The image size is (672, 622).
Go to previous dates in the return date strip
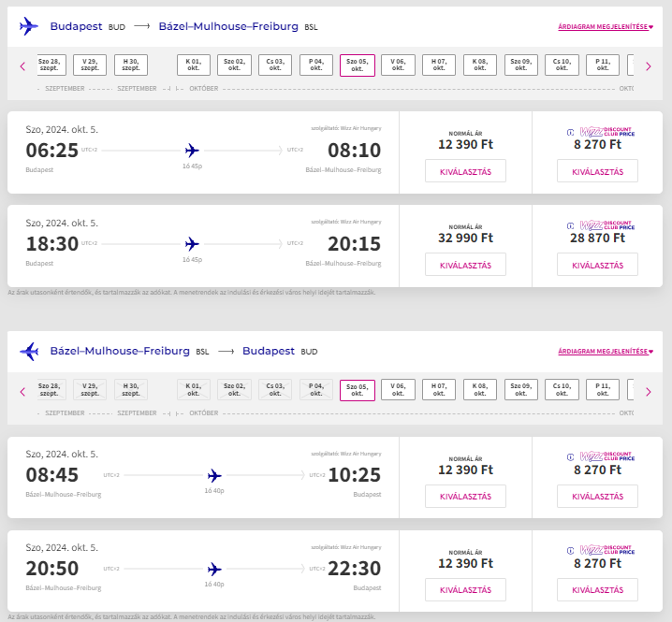tap(22, 391)
